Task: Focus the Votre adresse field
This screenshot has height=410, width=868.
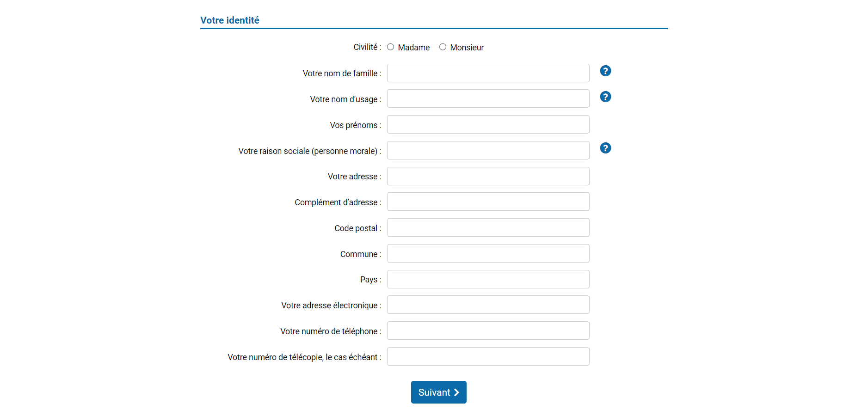Action: [488, 176]
